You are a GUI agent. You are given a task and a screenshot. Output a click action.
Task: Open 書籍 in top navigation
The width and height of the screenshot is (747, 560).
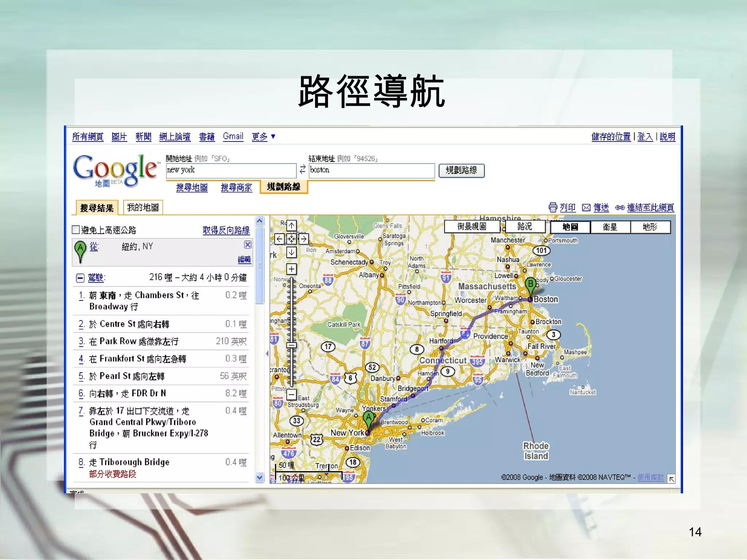(207, 137)
